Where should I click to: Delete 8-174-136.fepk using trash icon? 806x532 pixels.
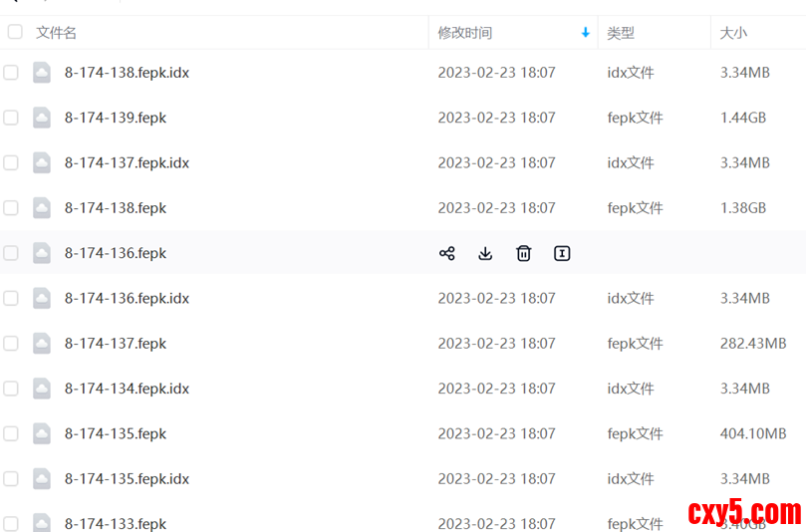[523, 253]
